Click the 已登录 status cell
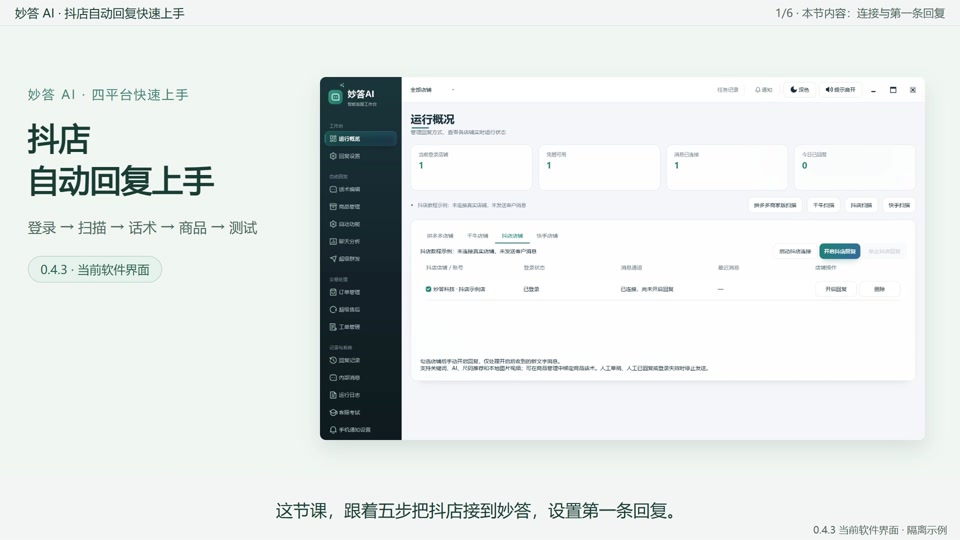Image resolution: width=960 pixels, height=540 pixels. (531, 289)
